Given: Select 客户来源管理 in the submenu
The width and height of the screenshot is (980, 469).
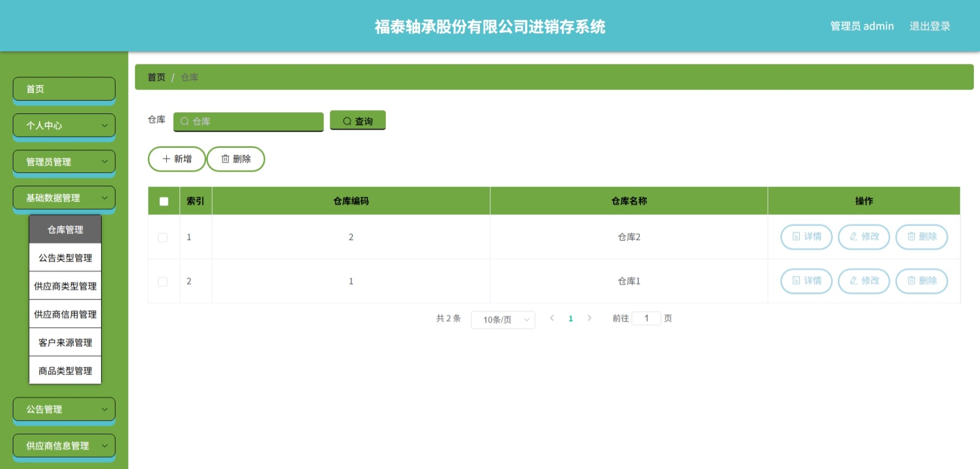Looking at the screenshot, I should 65,343.
